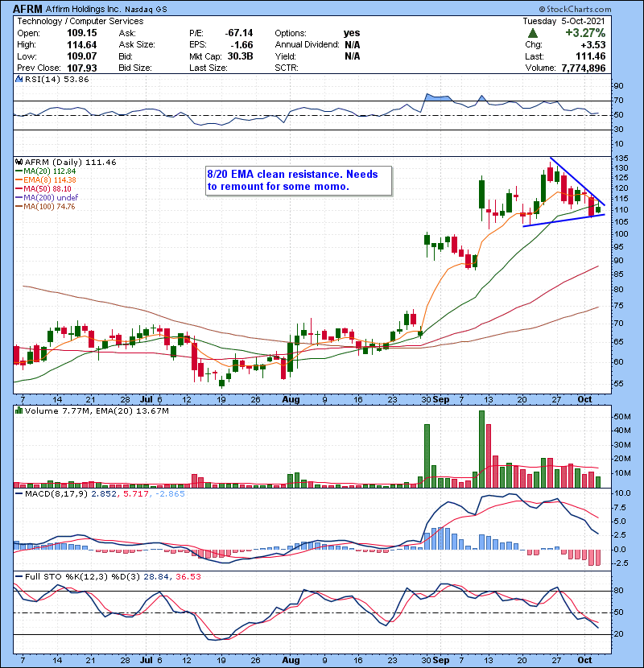Image resolution: width=644 pixels, height=668 pixels.
Task: Click the StockCharts.com copyright label
Action: coord(575,9)
